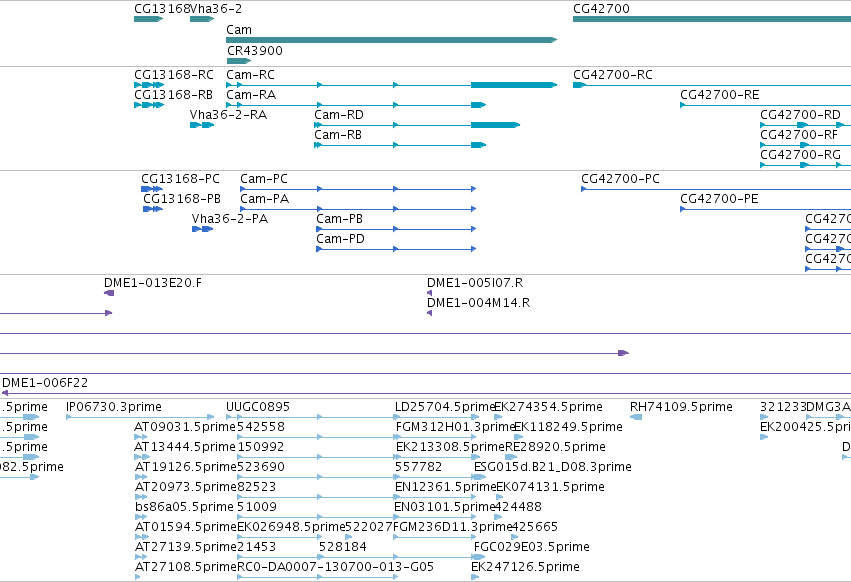Click the Vha36-2-RA transcript label
Image resolution: width=851 pixels, height=582 pixels.
click(228, 115)
